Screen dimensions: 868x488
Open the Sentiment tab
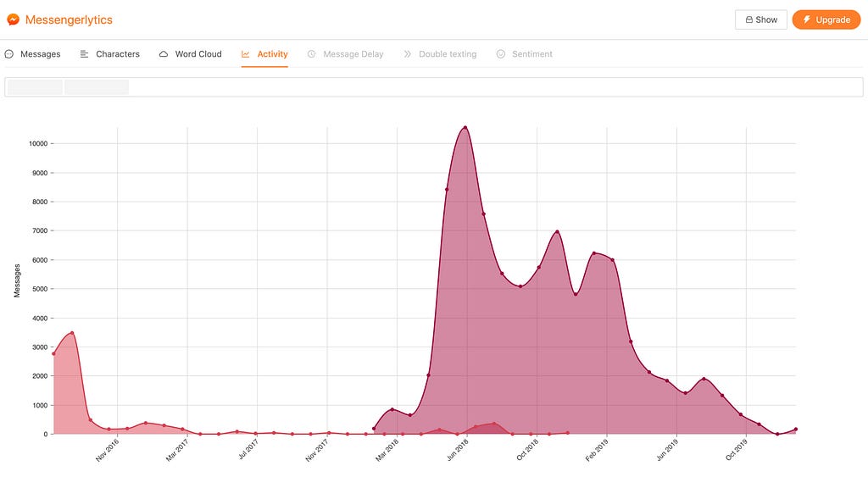(x=524, y=54)
